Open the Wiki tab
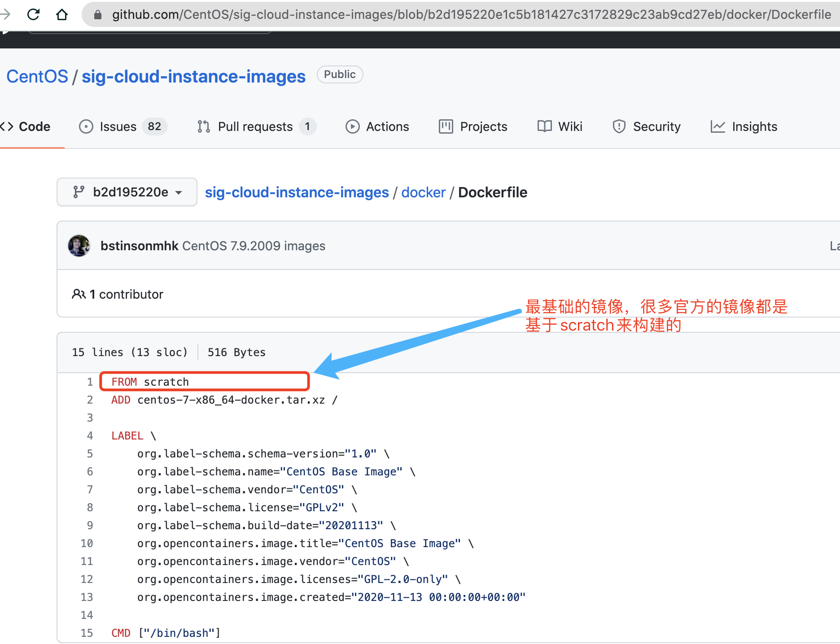The image size is (840, 644). coord(560,126)
